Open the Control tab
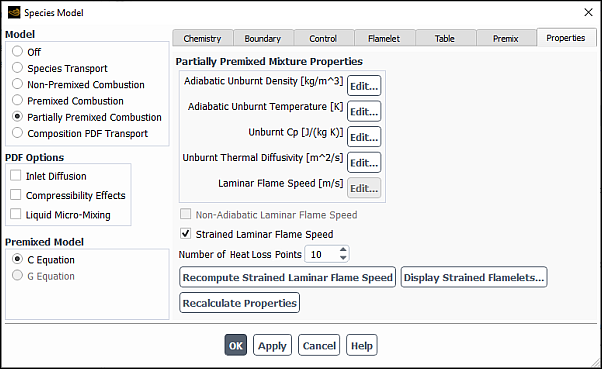602x369 pixels. tap(323, 38)
